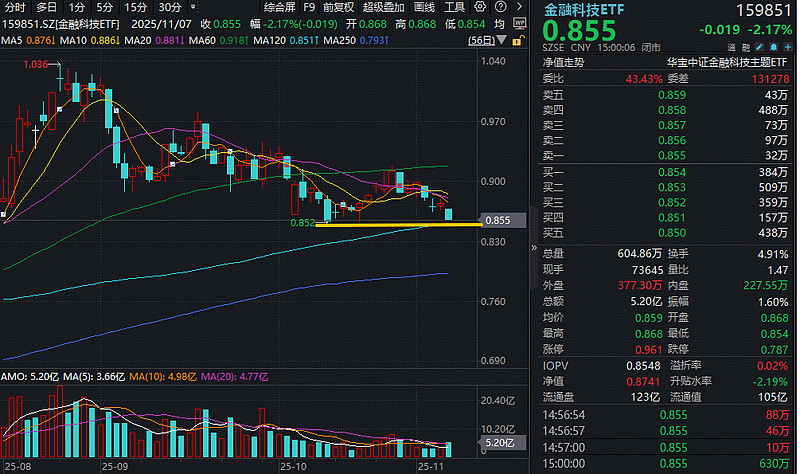Select the 5分 timeframe tab
Screen dimensions: 800x474
coord(105,7)
